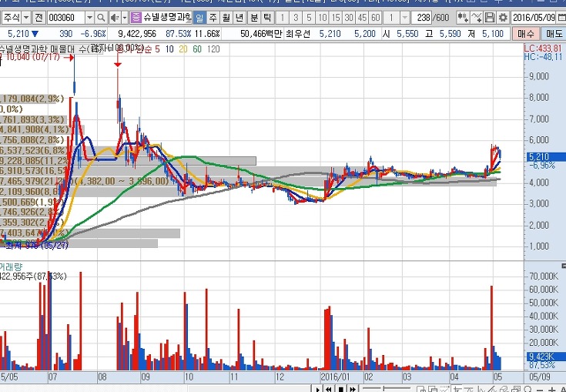Switch chart to 분 minute period

[254, 17]
